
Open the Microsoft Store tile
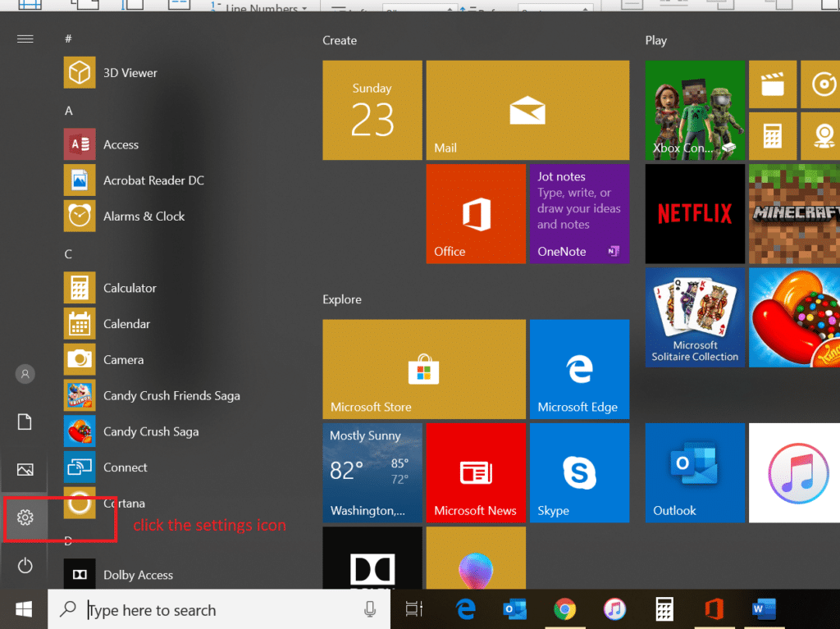[423, 370]
